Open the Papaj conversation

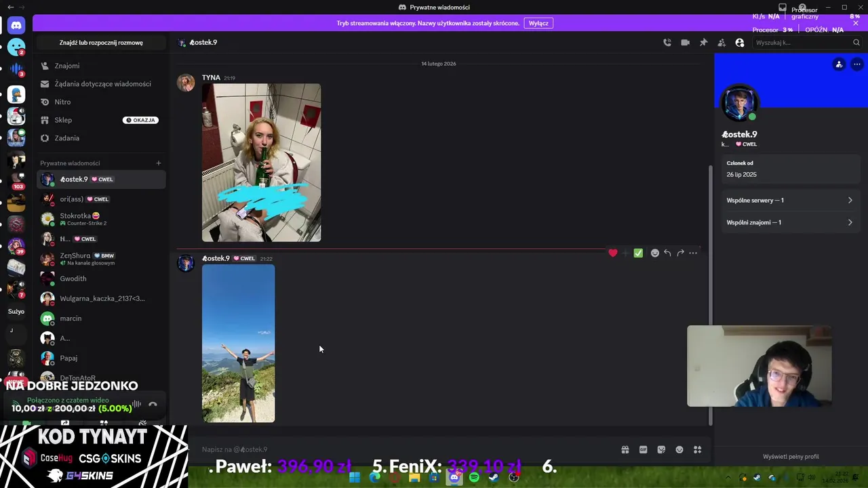[101, 358]
